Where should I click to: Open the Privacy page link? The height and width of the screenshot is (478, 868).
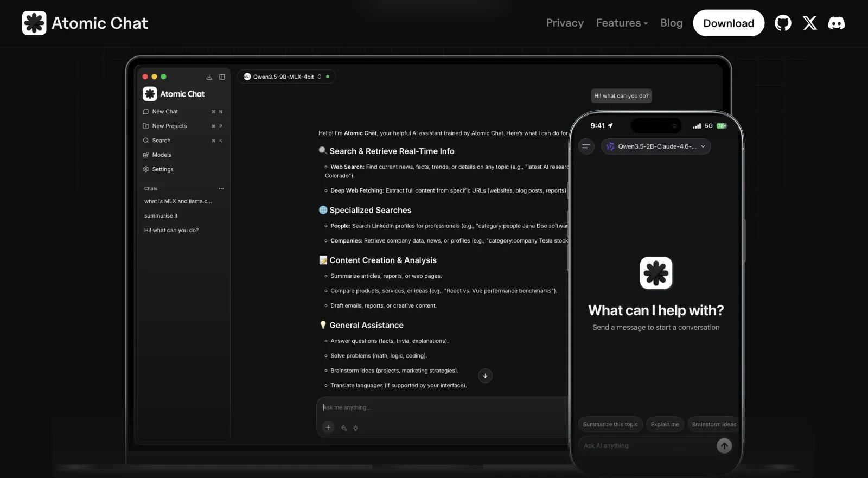click(x=565, y=23)
